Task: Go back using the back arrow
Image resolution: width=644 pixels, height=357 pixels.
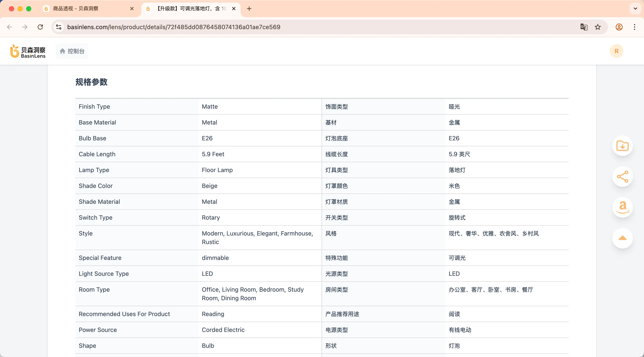Action: coord(9,27)
